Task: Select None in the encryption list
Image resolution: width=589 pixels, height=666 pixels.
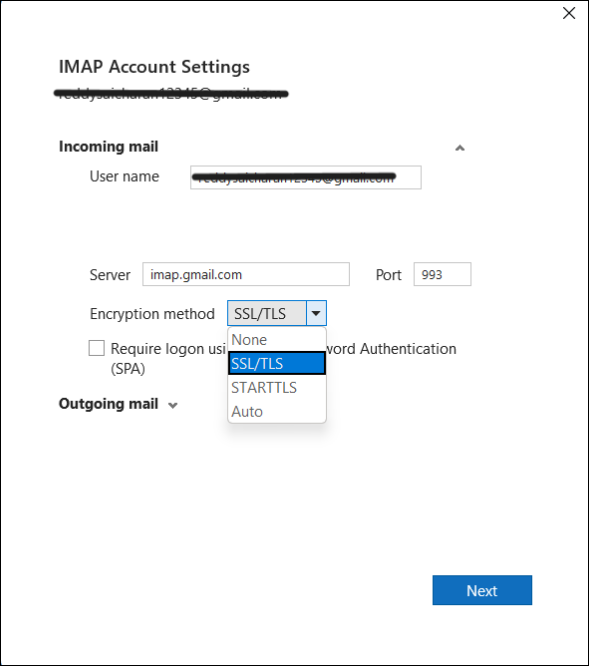Action: click(x=277, y=340)
